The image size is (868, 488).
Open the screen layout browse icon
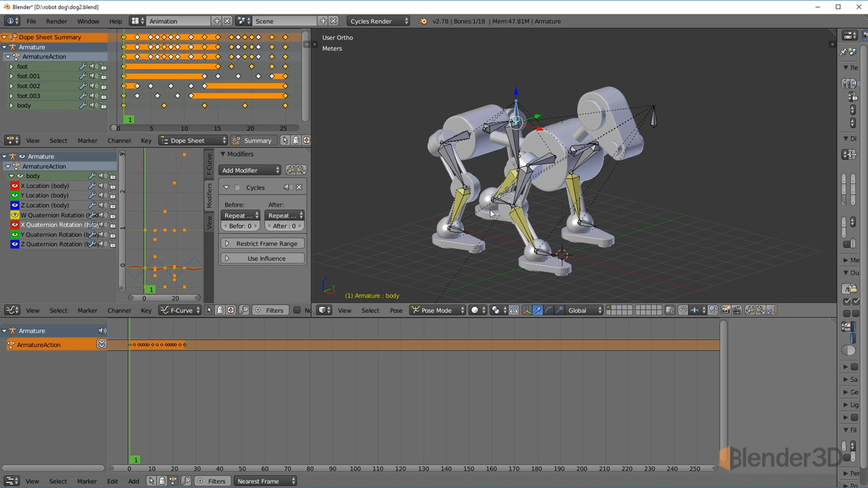pyautogui.click(x=138, y=21)
